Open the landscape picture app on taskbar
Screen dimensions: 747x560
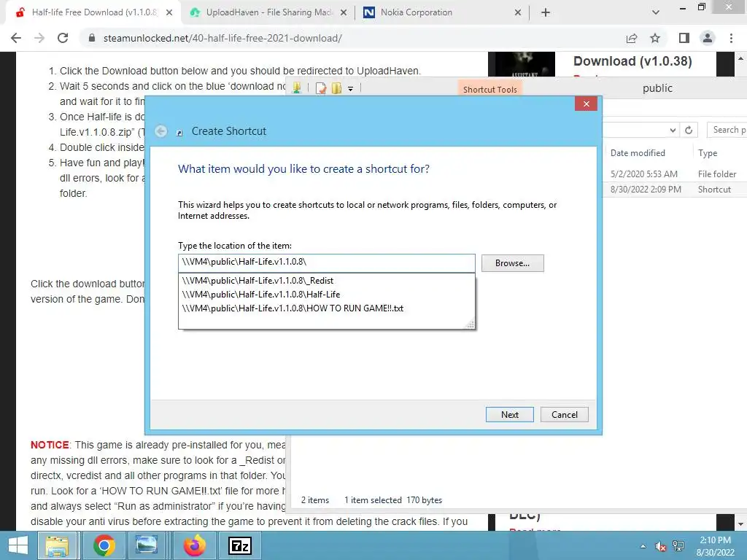pos(146,545)
